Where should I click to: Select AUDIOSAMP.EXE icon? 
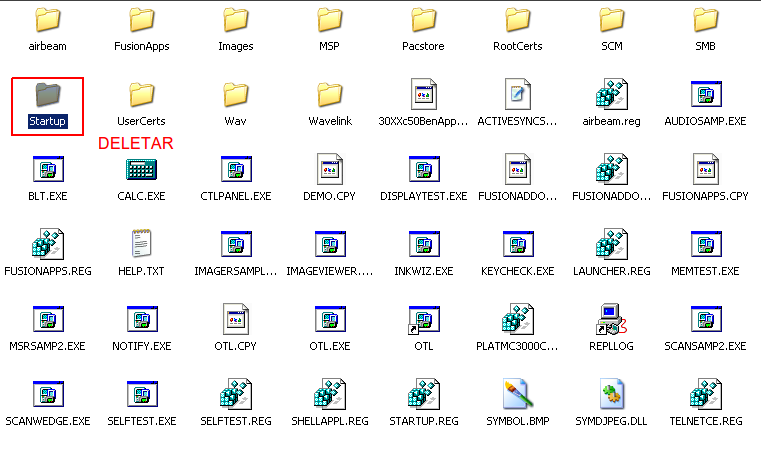706,94
